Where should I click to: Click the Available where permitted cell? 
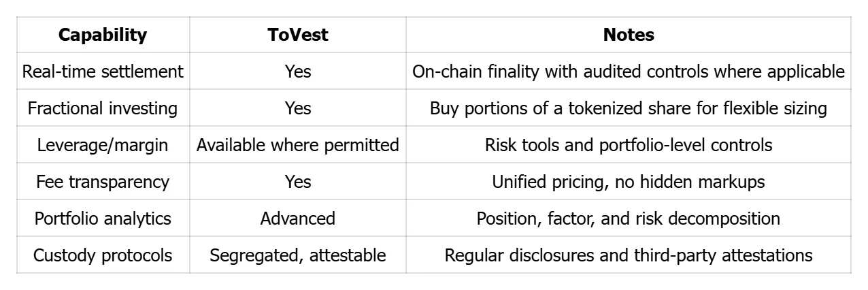(x=298, y=145)
